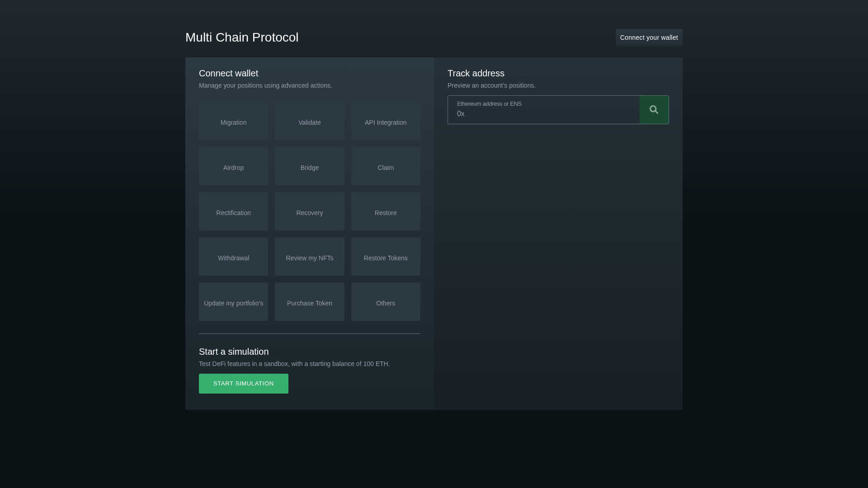
Task: Select Rectification option
Action: pyautogui.click(x=233, y=211)
